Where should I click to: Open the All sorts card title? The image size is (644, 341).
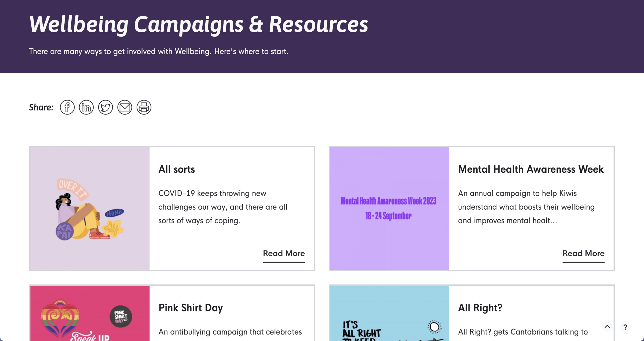tap(177, 169)
